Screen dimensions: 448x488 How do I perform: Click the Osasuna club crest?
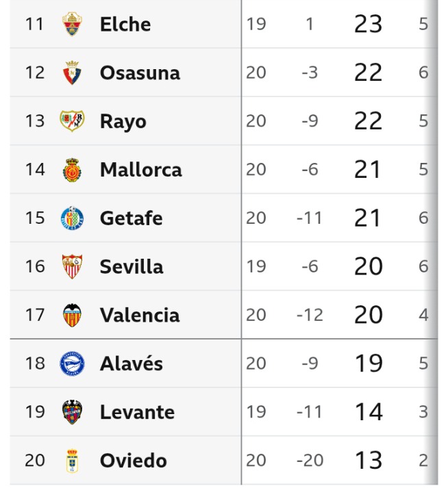[71, 73]
